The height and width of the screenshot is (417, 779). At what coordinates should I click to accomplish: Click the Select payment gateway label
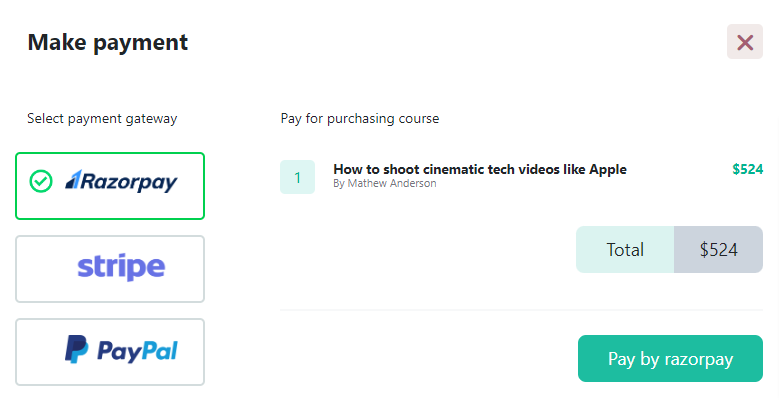click(102, 119)
